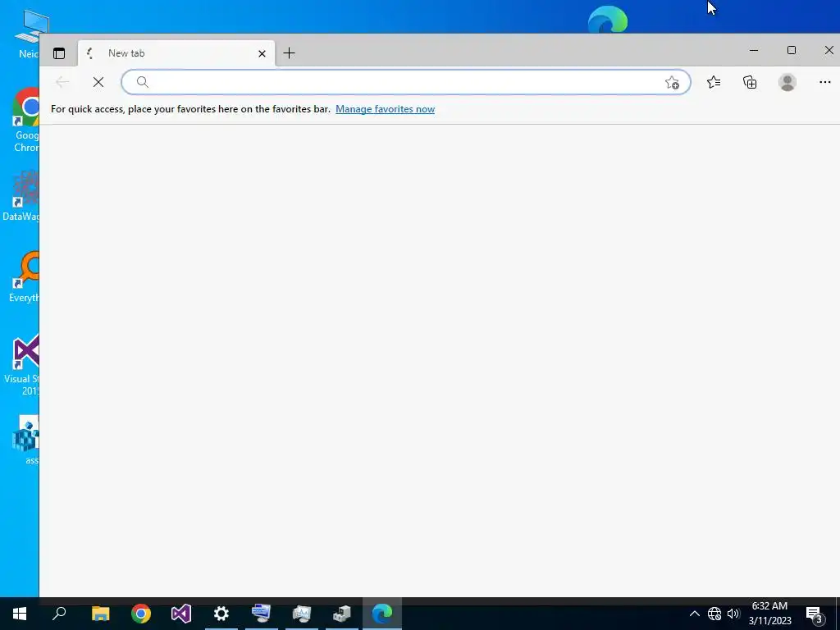Screen dimensions: 840x630
Task: Close the New tab tab
Action: [262, 53]
